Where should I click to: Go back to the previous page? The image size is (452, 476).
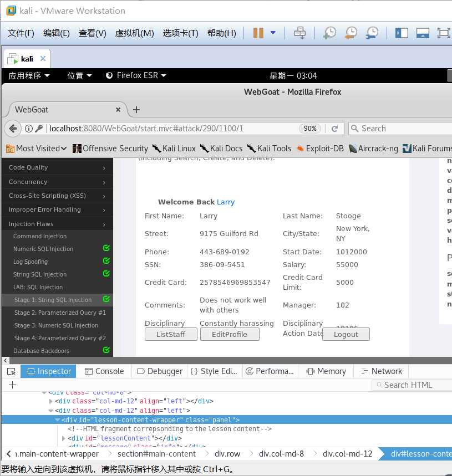click(x=13, y=129)
